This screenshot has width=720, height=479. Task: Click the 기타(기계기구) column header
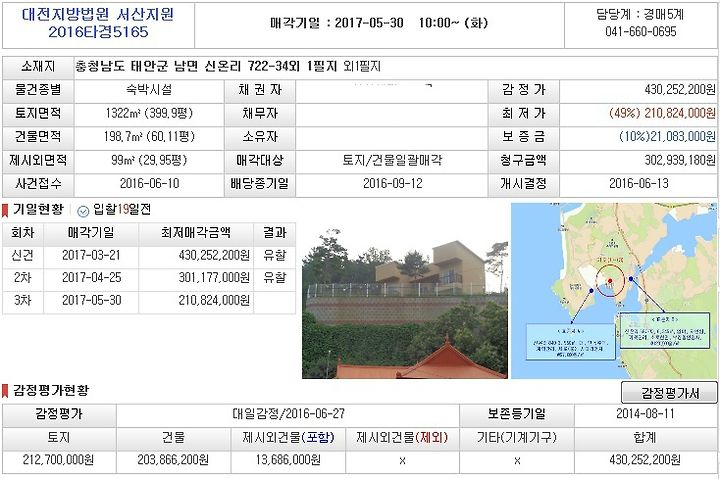(517, 437)
